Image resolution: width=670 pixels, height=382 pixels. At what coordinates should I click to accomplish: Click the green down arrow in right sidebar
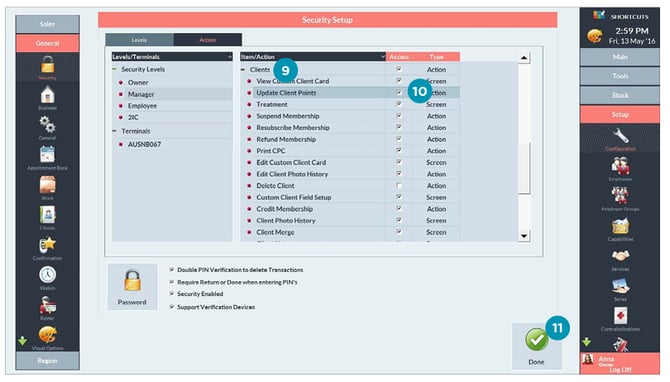[x=586, y=342]
